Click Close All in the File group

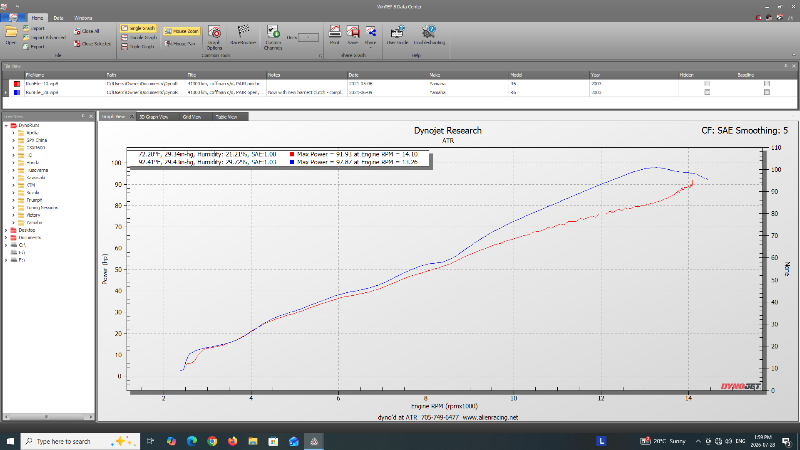86,31
